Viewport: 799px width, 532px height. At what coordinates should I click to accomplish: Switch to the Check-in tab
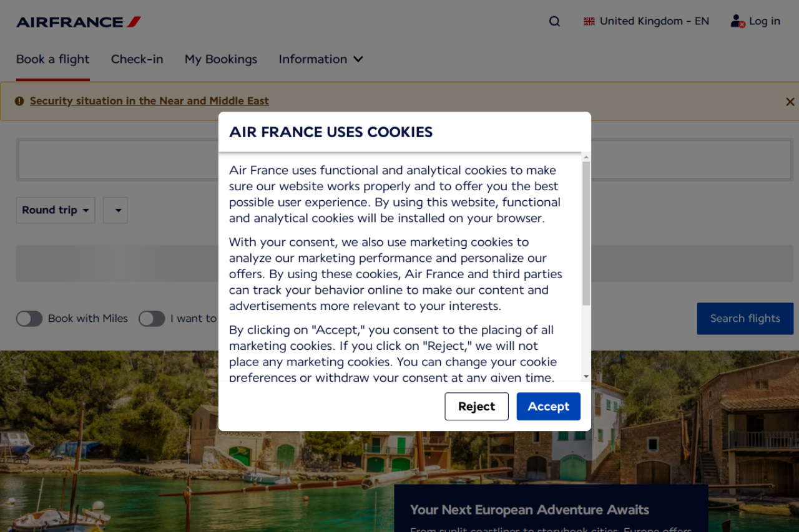tap(137, 59)
